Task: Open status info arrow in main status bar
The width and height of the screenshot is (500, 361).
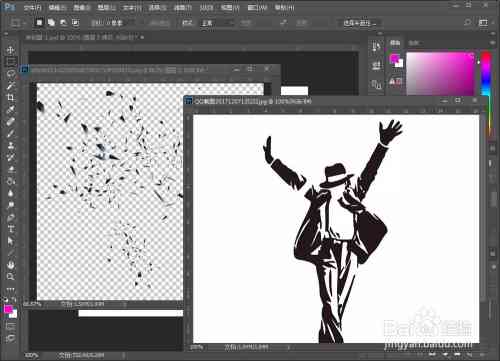Action: click(x=124, y=355)
